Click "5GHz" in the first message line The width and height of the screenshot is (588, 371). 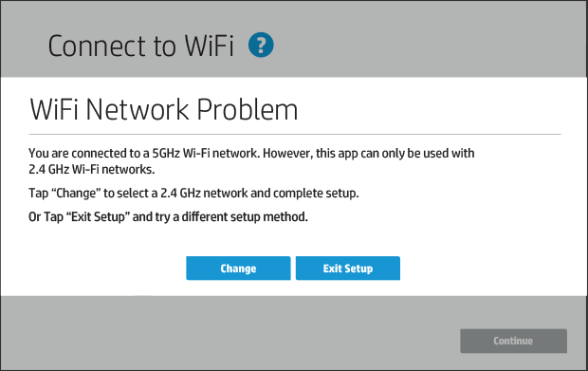(166, 154)
